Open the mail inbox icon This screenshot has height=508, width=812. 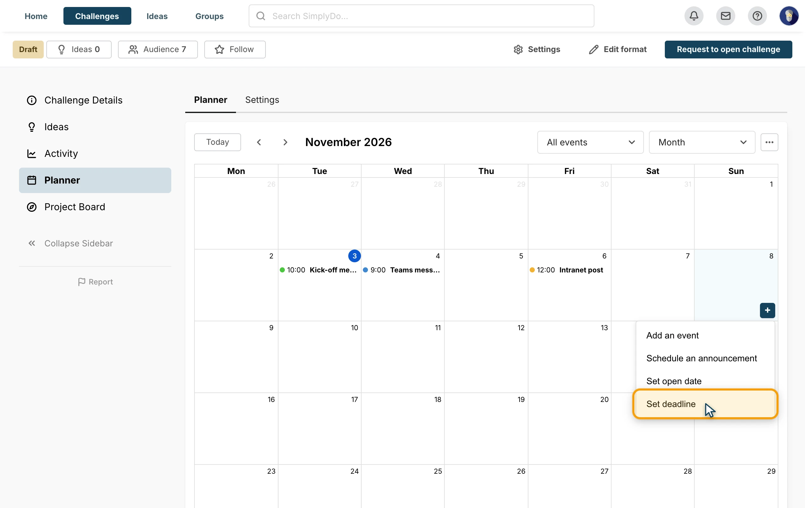click(725, 16)
